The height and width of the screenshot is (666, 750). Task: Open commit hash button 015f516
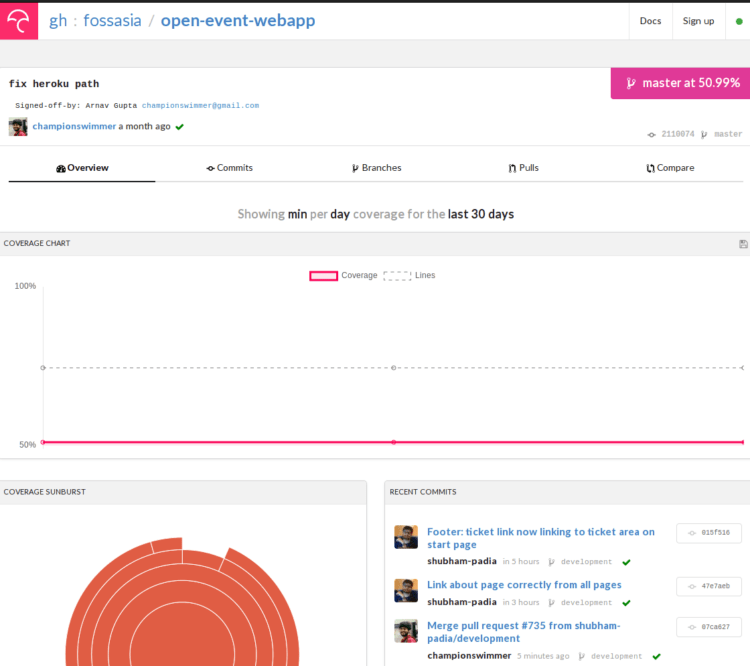[709, 533]
